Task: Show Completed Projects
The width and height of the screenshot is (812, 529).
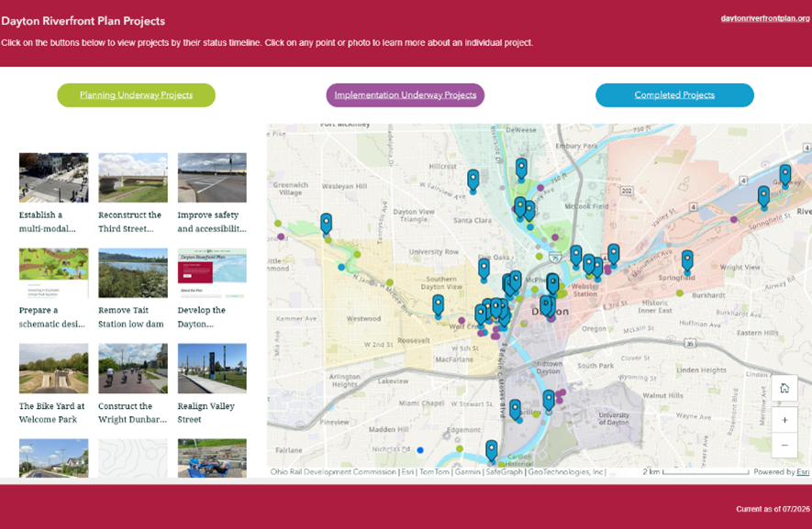Action: [x=674, y=95]
